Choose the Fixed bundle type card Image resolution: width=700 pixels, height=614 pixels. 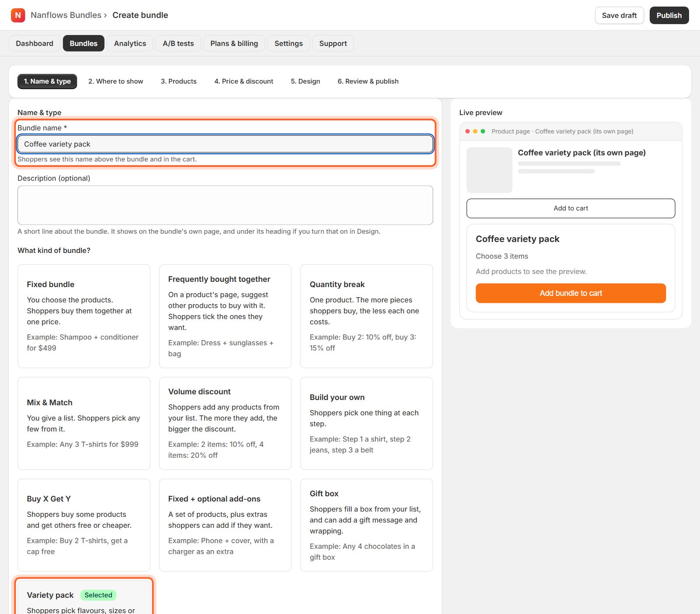pyautogui.click(x=84, y=316)
